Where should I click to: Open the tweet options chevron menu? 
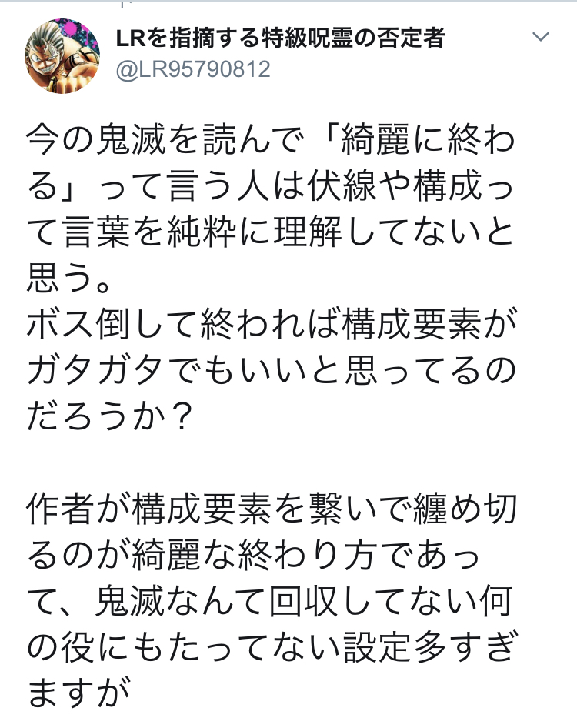(540, 37)
